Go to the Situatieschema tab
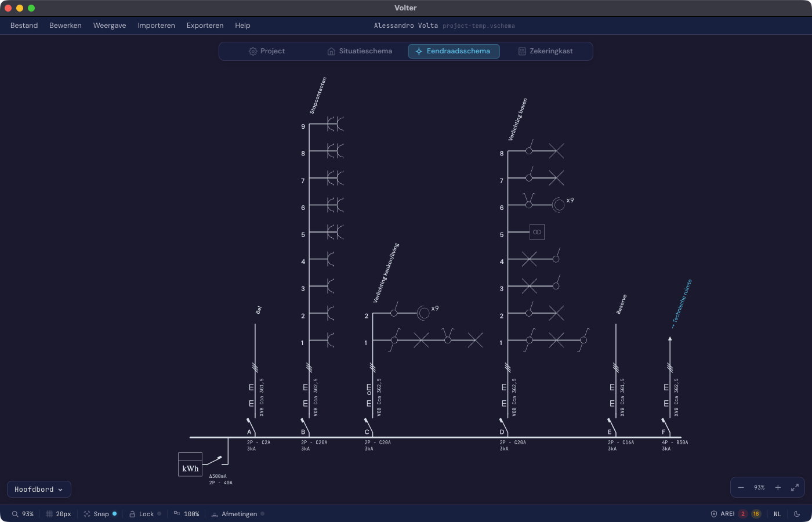 point(360,51)
